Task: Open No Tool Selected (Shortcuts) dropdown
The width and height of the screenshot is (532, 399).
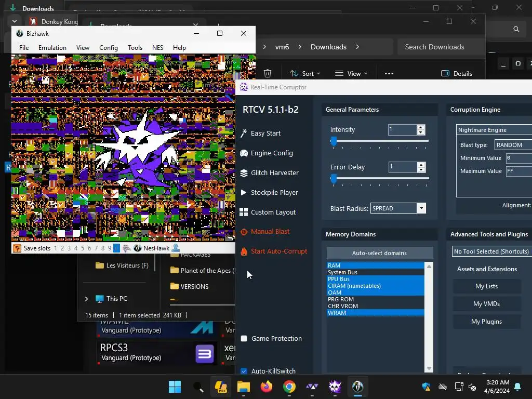Action: [492, 251]
